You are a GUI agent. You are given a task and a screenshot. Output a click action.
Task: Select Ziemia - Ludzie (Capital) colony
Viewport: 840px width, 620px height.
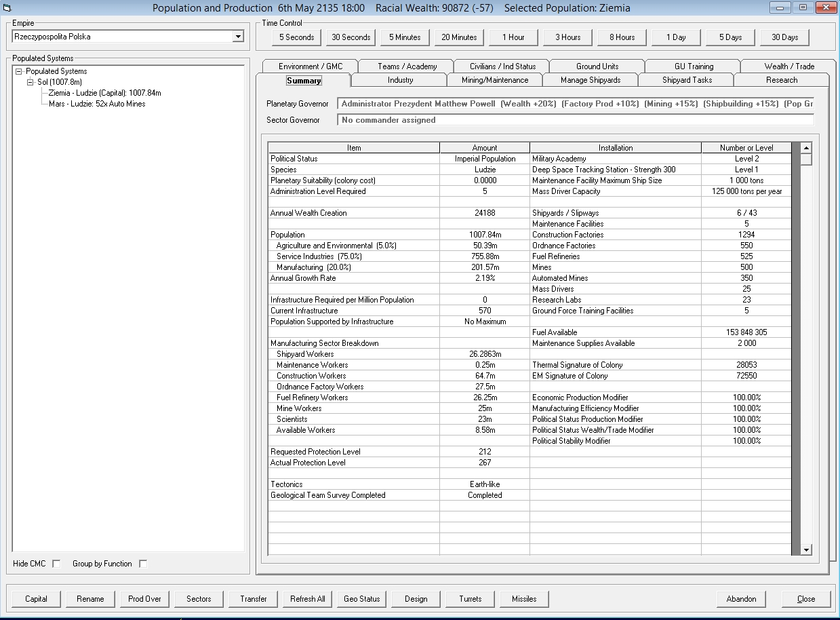click(x=104, y=93)
